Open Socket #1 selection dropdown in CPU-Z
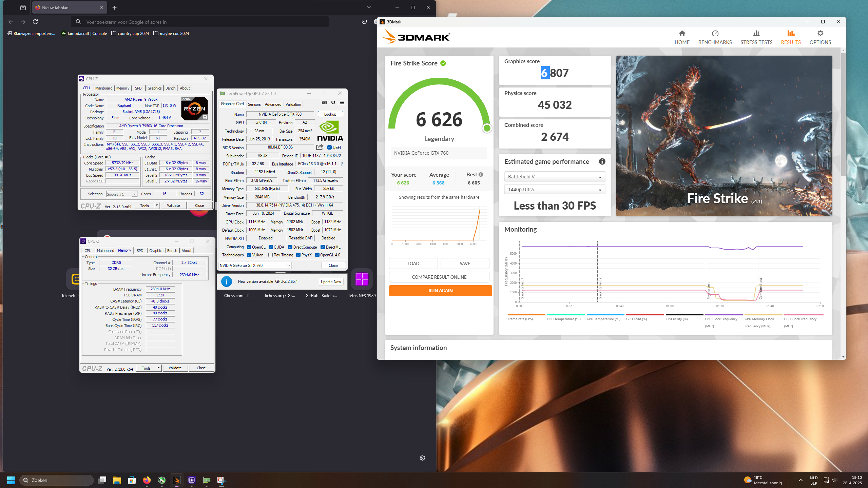868x488 pixels. [x=121, y=194]
